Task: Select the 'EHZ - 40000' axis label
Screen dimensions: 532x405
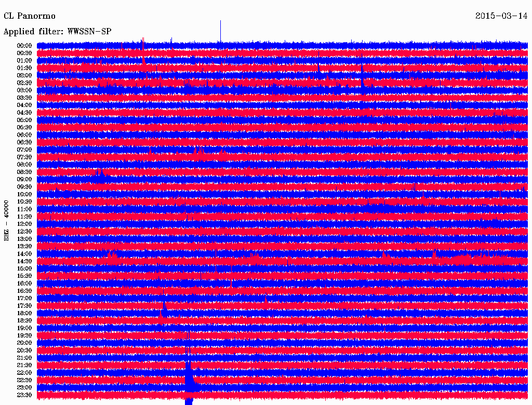Action: coord(6,221)
